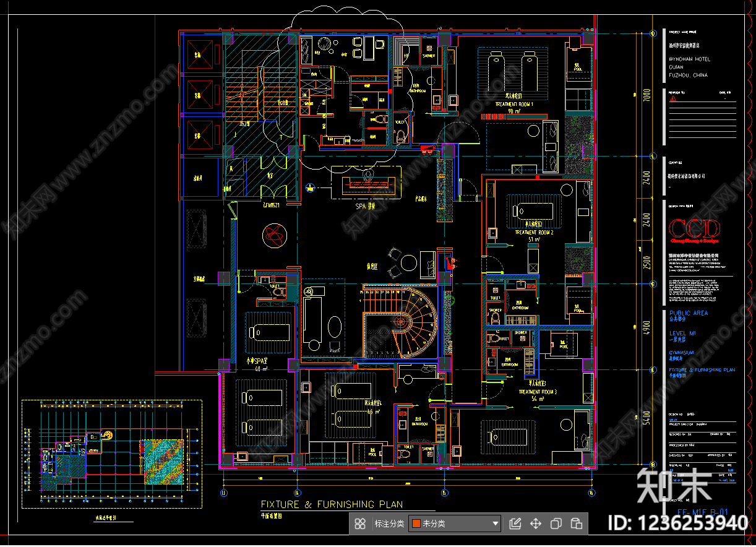Click the "7000" dimension on right side
This screenshot has height=547, width=756.
(646, 96)
